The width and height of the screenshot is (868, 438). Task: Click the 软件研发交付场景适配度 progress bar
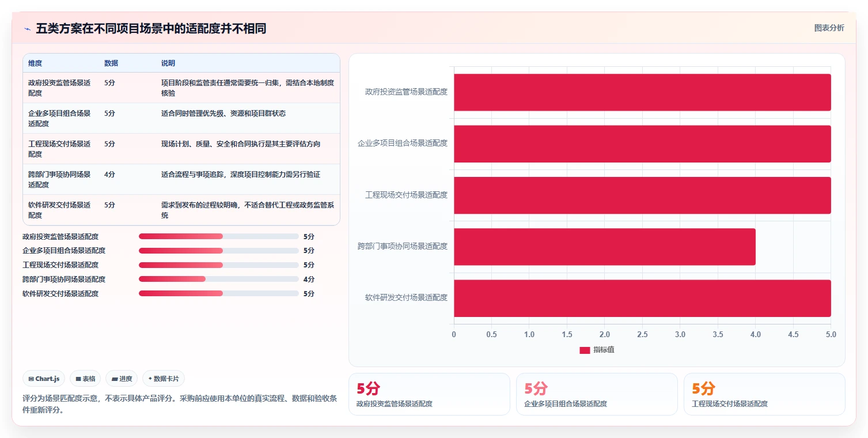click(x=218, y=293)
